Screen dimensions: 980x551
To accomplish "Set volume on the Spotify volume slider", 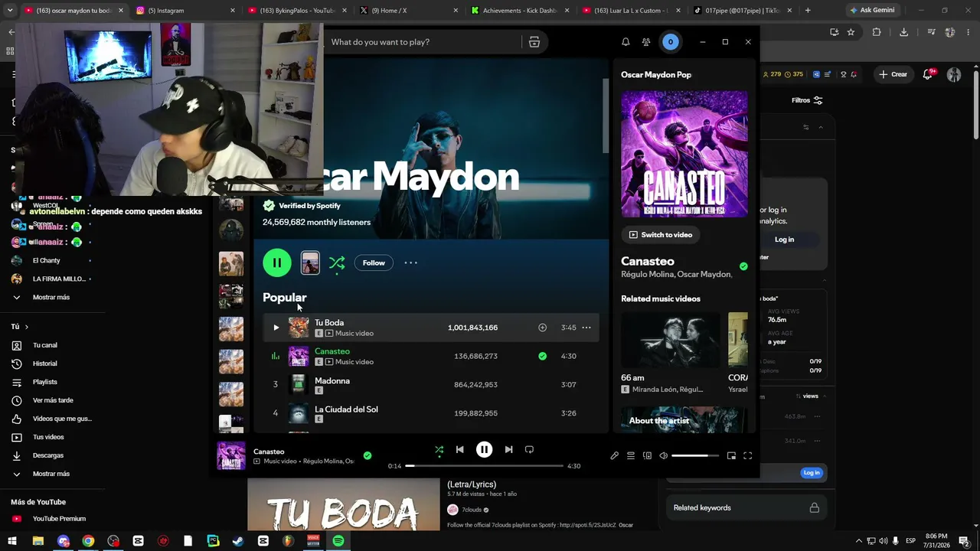I will coord(695,455).
